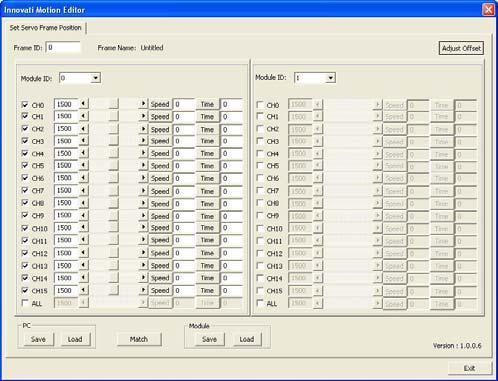This screenshot has height=381, width=498.
Task: Click left arrow of CH7 slider in Module 0
Action: click(83, 191)
